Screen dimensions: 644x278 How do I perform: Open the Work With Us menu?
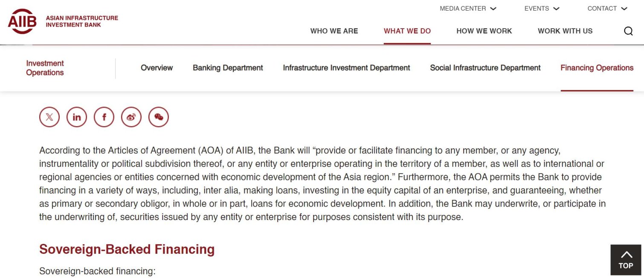(565, 31)
